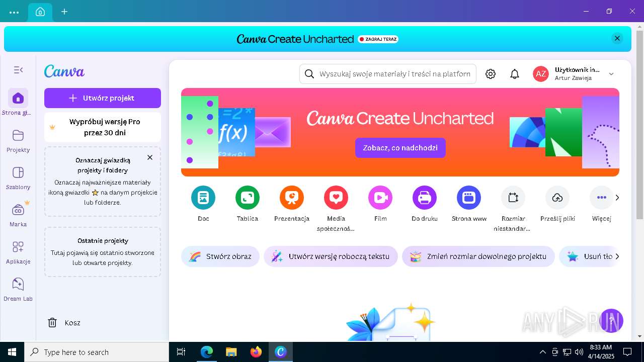
Task: Click Zobacz, co nadchodzi button
Action: [400, 148]
